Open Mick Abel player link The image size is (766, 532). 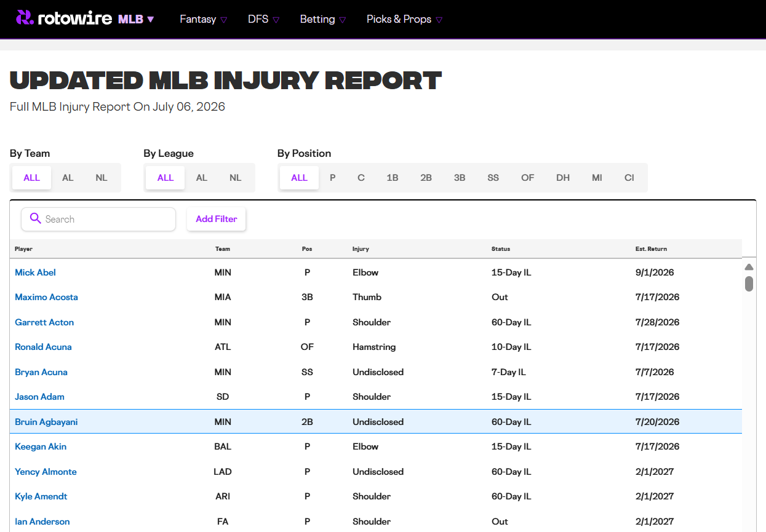[x=36, y=272]
